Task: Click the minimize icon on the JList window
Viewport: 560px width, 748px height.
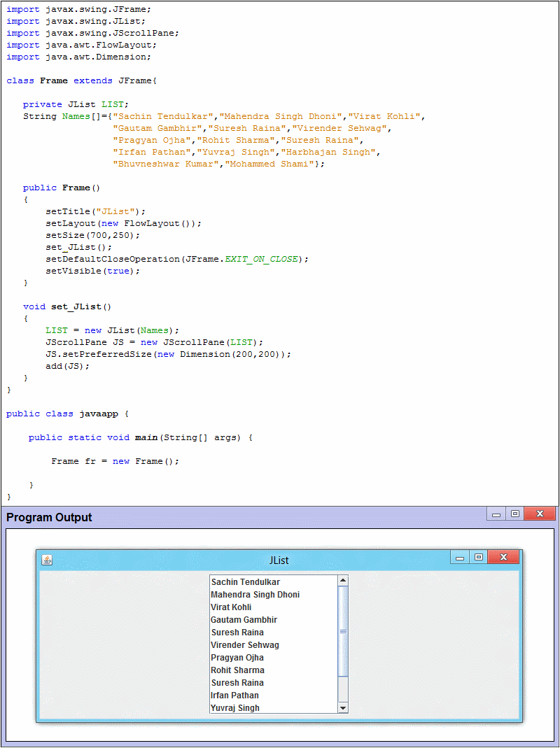Action: coord(461,557)
